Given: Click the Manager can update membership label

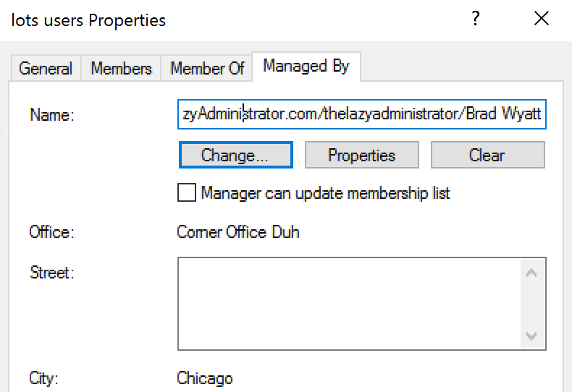Looking at the screenshot, I should coord(325,193).
